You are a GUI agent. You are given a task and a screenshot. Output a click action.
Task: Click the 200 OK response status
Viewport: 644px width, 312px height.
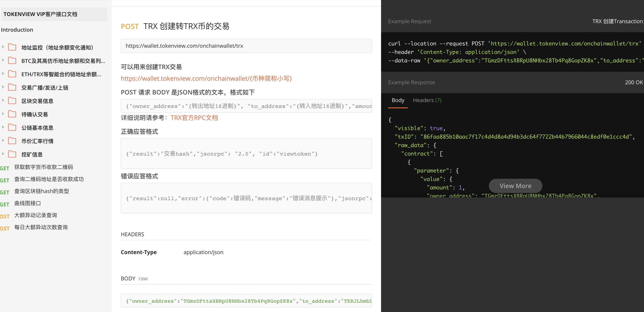coord(634,82)
